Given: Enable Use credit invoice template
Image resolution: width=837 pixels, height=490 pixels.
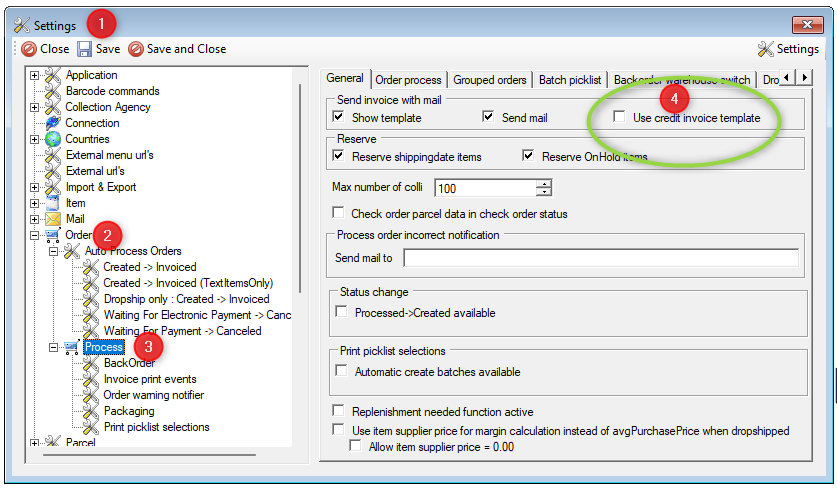Looking at the screenshot, I should 619,116.
